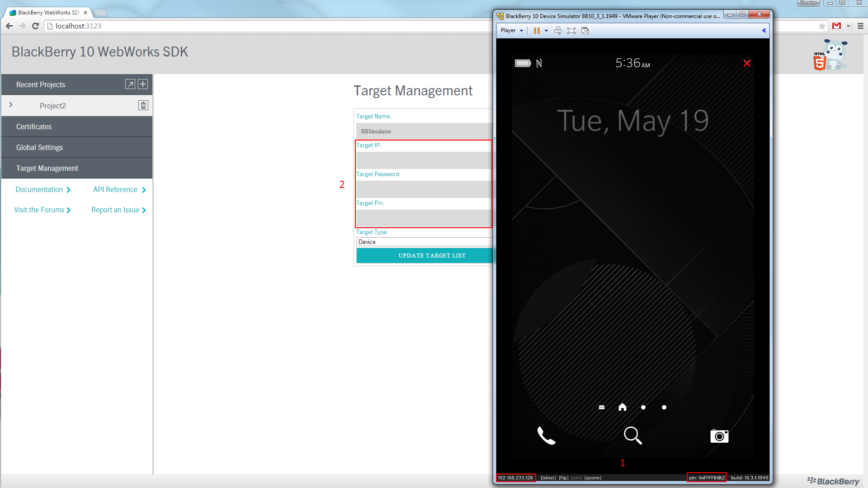Click the HTML5 mascot logo

pos(830,55)
